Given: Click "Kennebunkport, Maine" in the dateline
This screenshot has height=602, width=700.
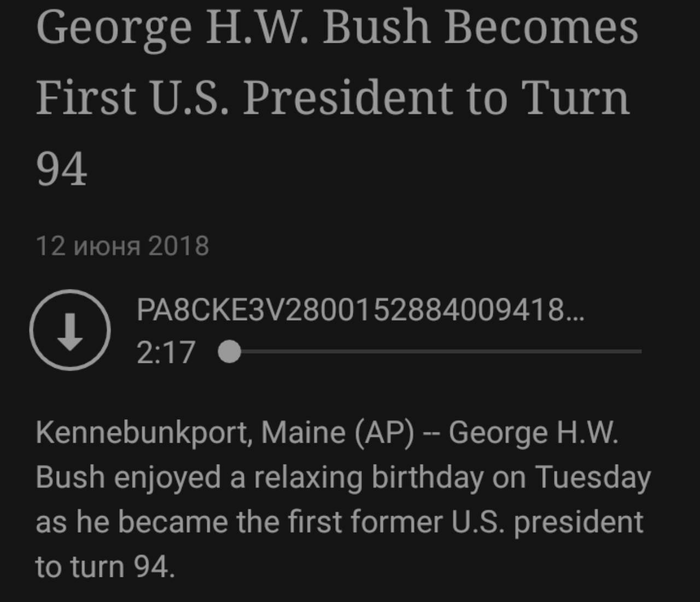Looking at the screenshot, I should pyautogui.click(x=190, y=432).
